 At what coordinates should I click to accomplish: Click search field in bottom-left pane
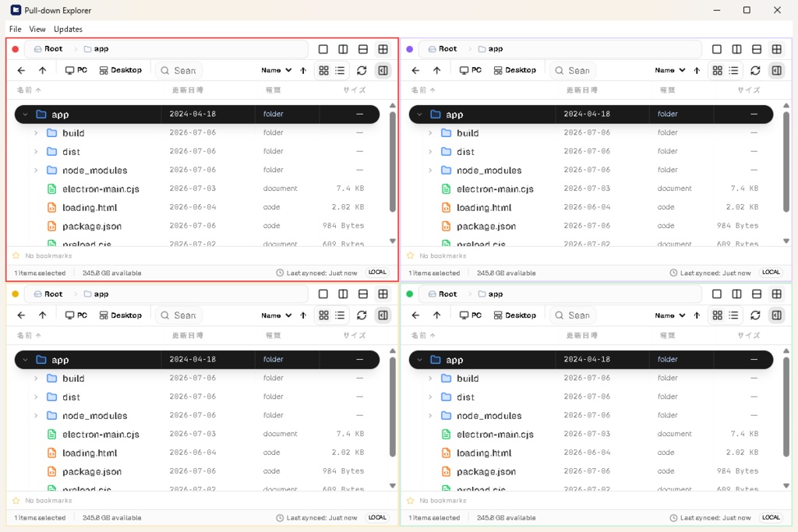(179, 315)
